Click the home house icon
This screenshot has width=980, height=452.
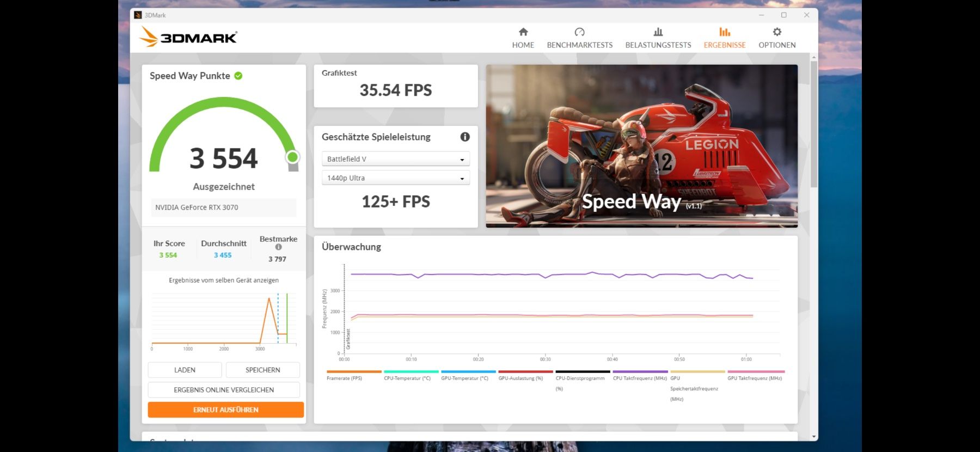pos(523,32)
